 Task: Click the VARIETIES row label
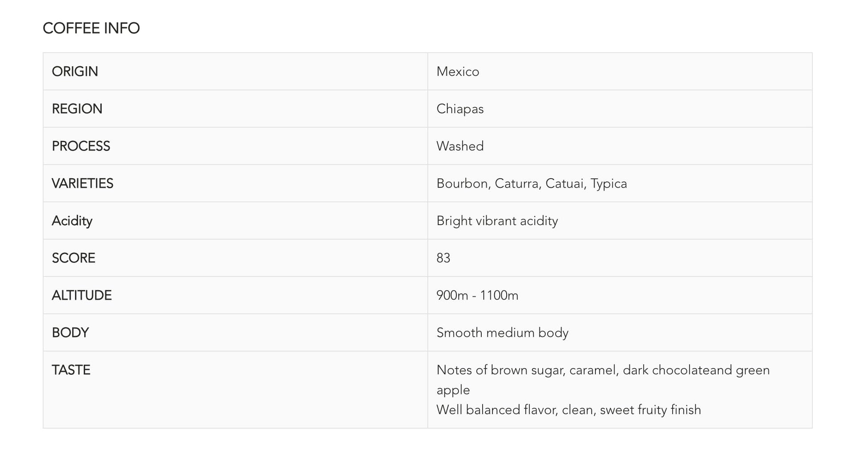point(83,184)
